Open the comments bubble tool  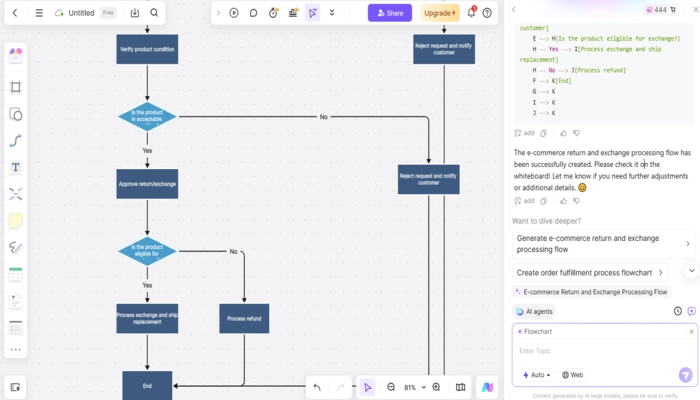[x=253, y=13]
